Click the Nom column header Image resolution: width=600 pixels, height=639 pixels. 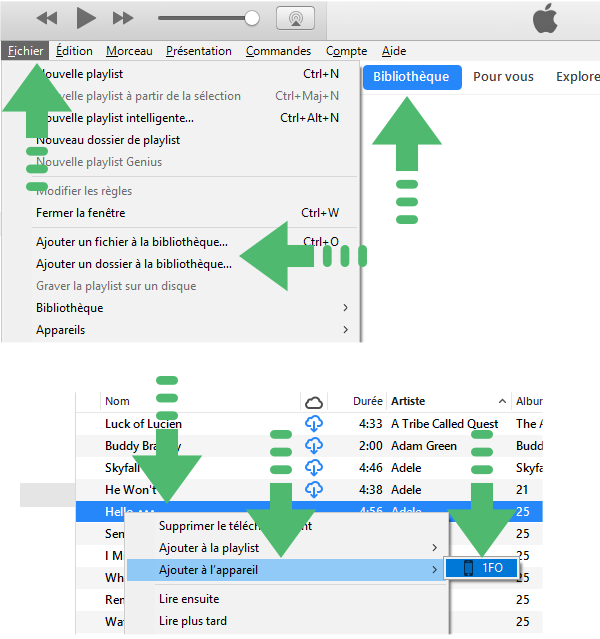tap(117, 401)
